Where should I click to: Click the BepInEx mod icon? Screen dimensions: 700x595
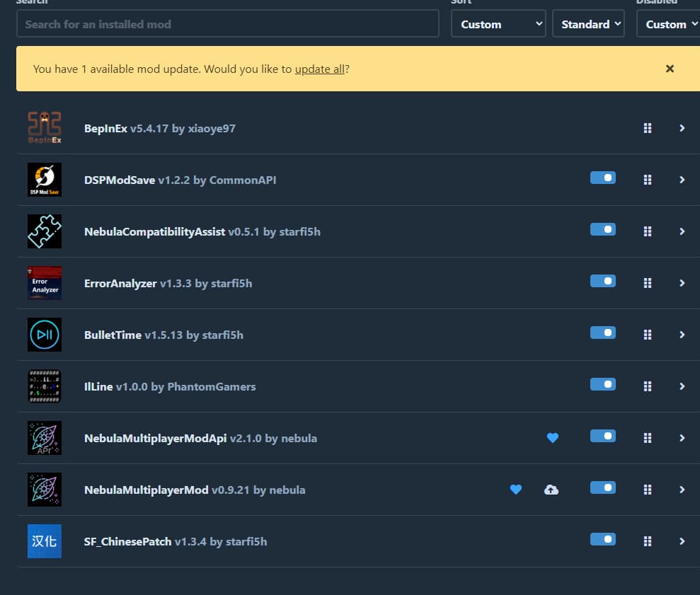(45, 128)
